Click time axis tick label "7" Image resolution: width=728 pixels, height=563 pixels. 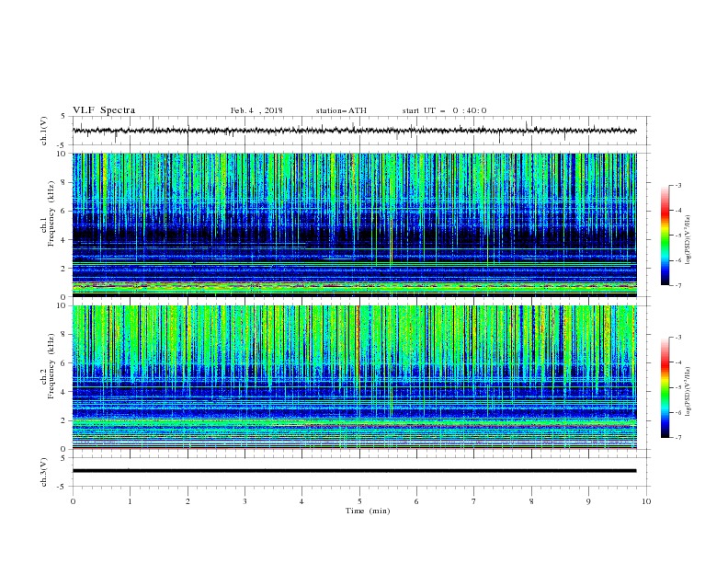(x=474, y=501)
